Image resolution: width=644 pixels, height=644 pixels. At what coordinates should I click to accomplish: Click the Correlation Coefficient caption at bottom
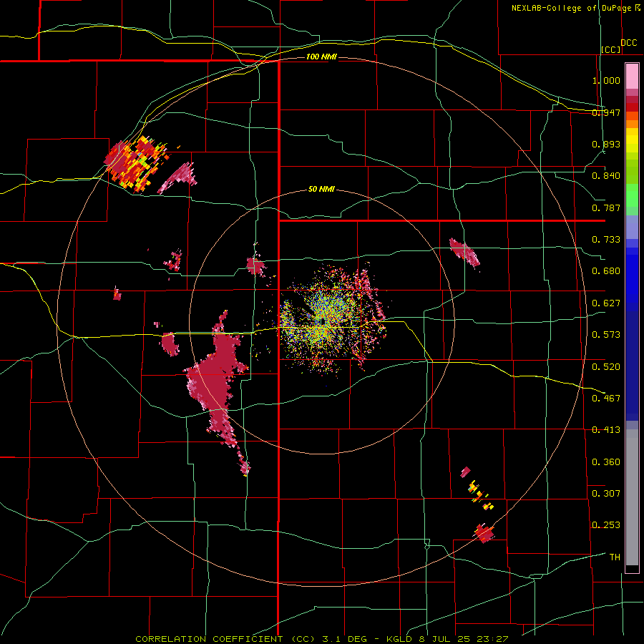pyautogui.click(x=322, y=639)
